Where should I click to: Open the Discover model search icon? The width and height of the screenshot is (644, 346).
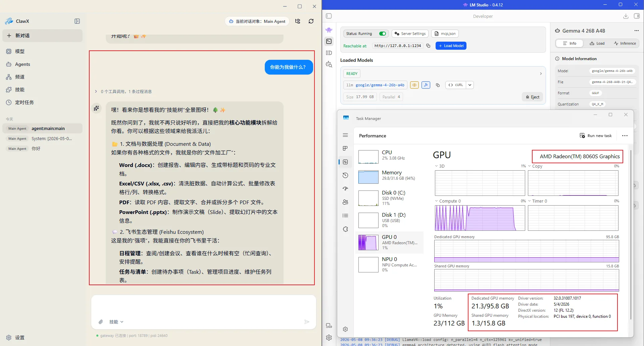click(329, 64)
